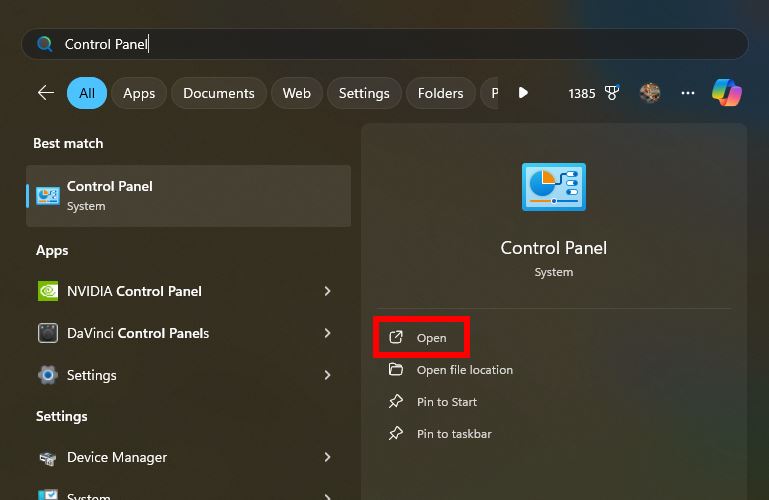Go back using the left arrow
The height and width of the screenshot is (500, 769).
46,93
